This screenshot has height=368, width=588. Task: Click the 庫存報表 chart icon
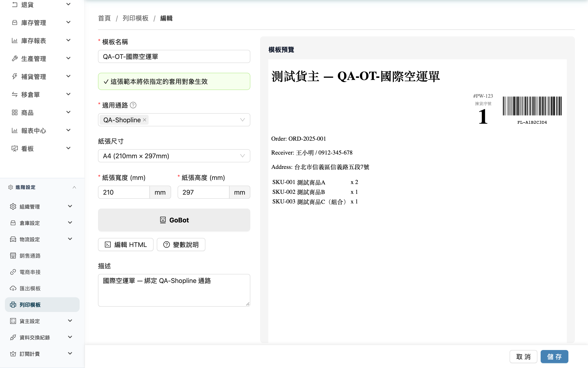(14, 41)
